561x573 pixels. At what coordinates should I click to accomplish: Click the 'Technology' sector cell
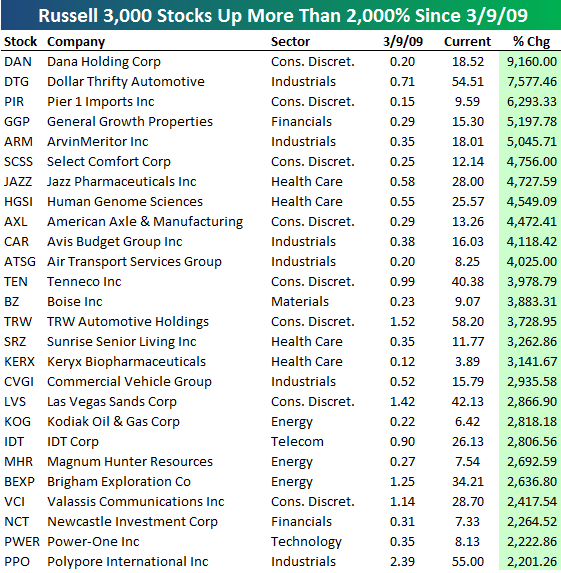click(x=306, y=542)
